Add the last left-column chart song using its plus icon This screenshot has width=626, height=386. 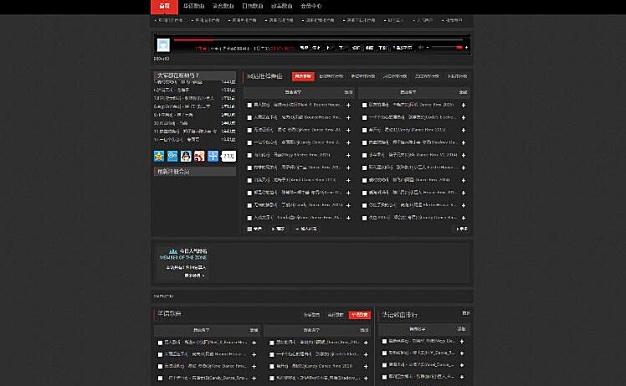pyautogui.click(x=349, y=218)
